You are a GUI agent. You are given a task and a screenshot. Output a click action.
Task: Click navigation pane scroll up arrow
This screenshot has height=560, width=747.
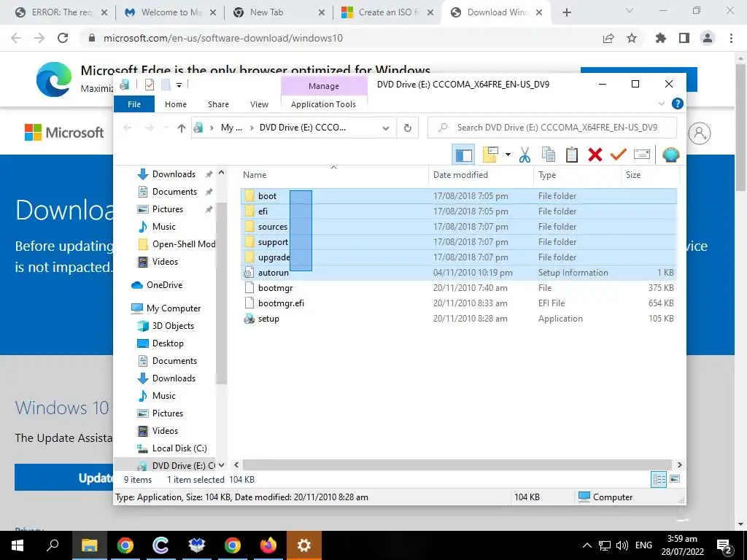click(x=221, y=173)
